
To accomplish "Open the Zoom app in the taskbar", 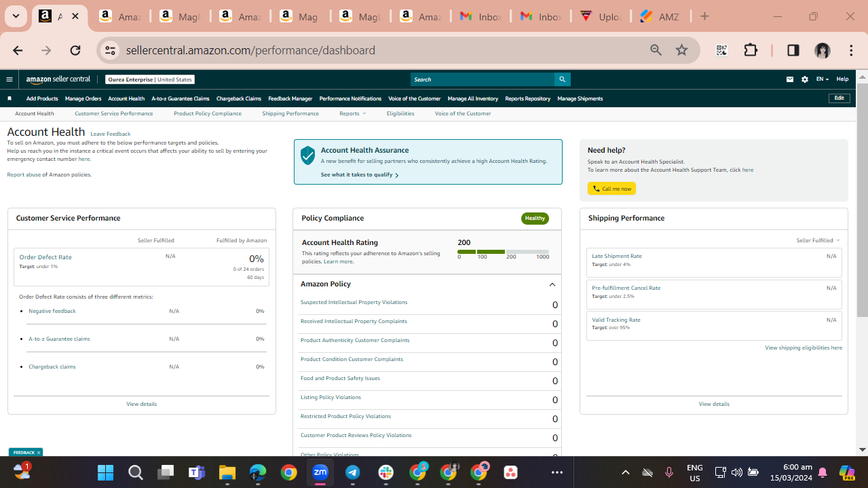I will click(320, 472).
